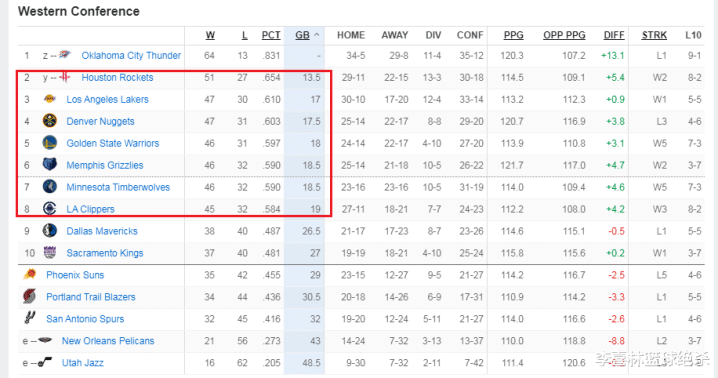
Task: Click the Memphis Grizzlies logo
Action: 49,164
